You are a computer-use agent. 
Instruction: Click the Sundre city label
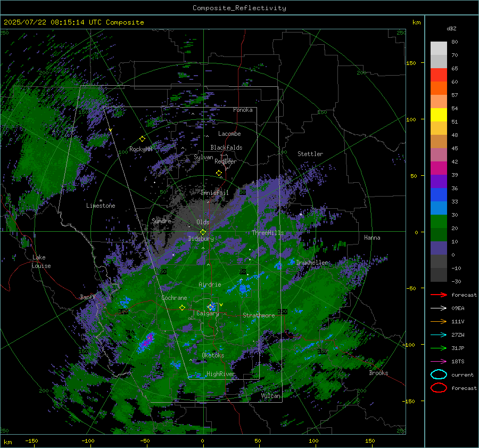pyautogui.click(x=161, y=221)
